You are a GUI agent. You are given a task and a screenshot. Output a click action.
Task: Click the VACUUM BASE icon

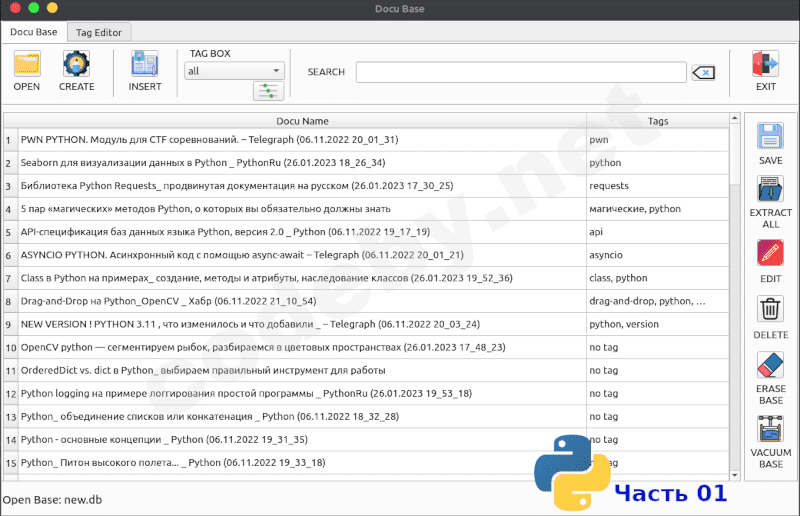pyautogui.click(x=770, y=429)
